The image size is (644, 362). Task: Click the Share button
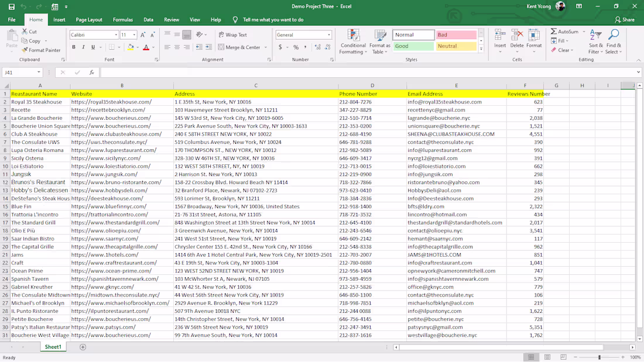[625, 20]
